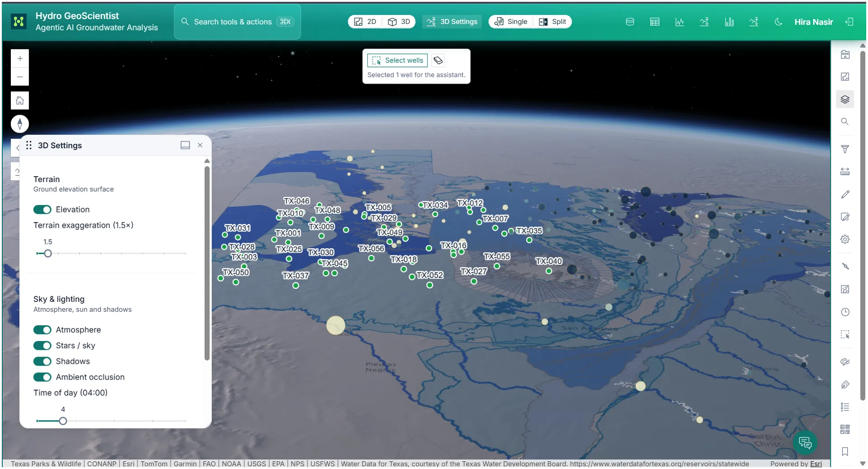Screen dimensions: 868x469
Task: Maximize the 3D Settings panel
Action: tap(185, 145)
